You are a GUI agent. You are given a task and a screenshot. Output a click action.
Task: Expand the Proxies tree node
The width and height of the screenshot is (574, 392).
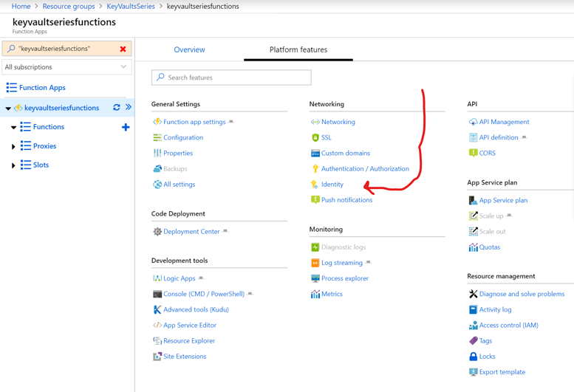click(x=13, y=146)
